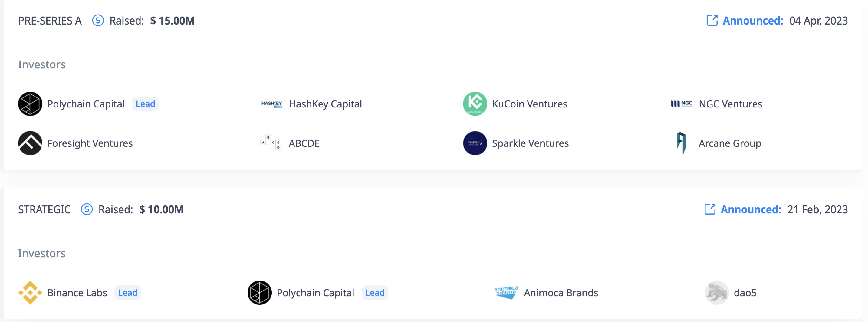868x322 pixels.
Task: Click the Animoca Brands logo
Action: tap(506, 292)
